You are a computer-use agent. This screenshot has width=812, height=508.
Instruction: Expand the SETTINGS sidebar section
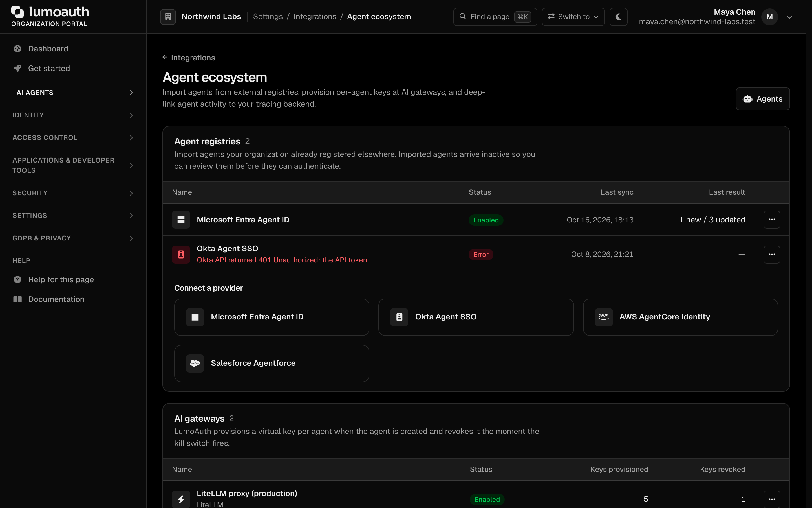(73, 216)
